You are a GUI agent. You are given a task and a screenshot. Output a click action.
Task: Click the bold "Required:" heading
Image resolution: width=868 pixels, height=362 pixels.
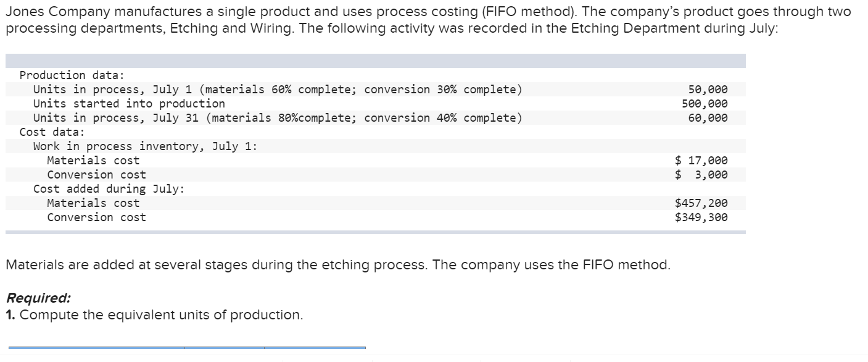pos(38,298)
